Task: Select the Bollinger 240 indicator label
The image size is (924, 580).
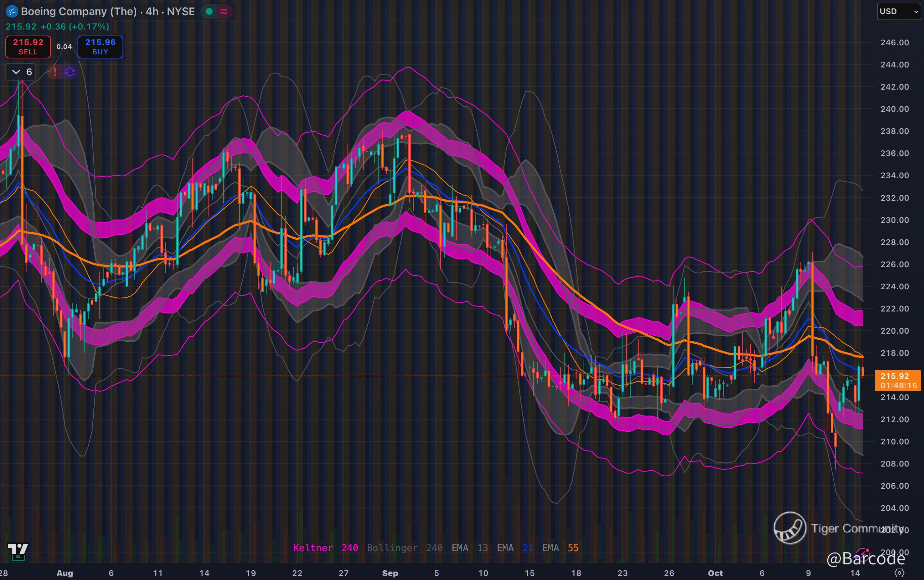Action: pos(405,548)
